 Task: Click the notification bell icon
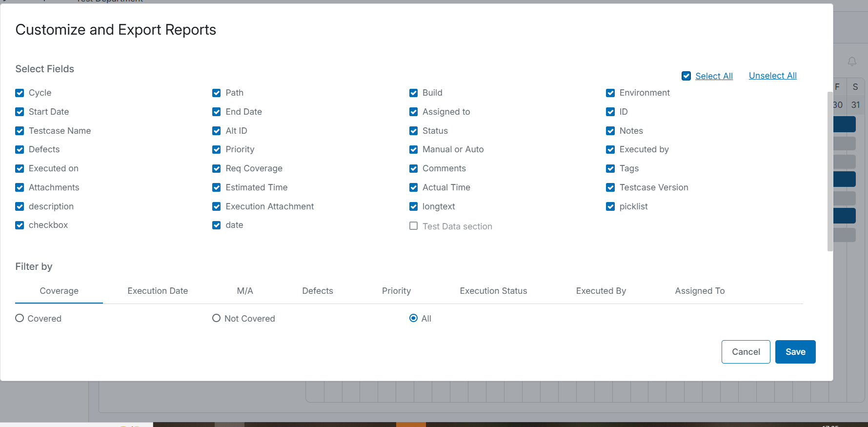coord(852,61)
